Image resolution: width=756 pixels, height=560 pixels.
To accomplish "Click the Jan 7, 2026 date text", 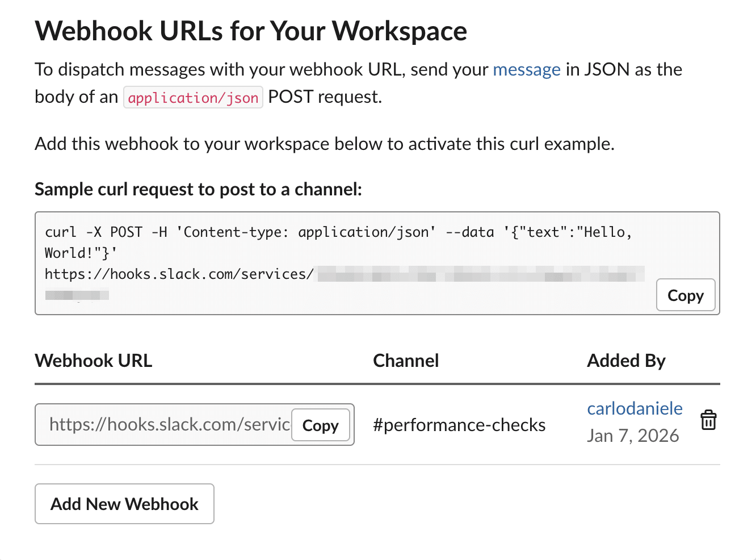I will (x=633, y=436).
